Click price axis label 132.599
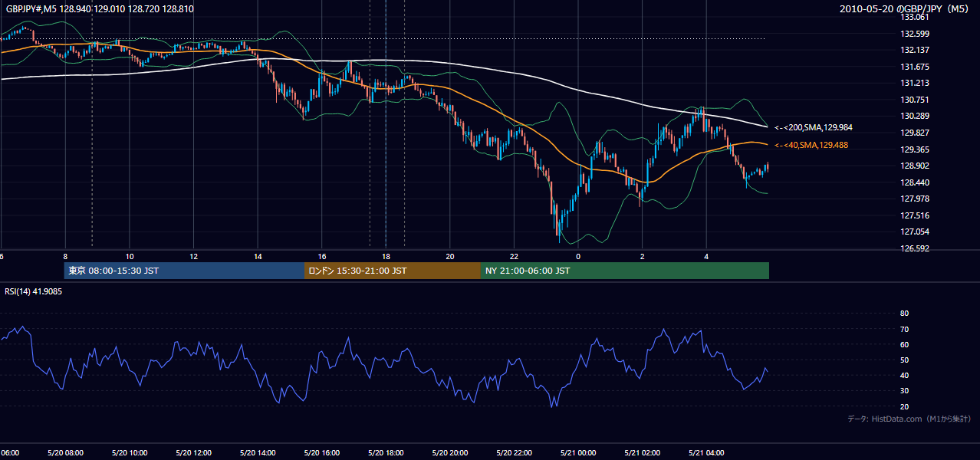This screenshot has width=980, height=460. pos(915,34)
